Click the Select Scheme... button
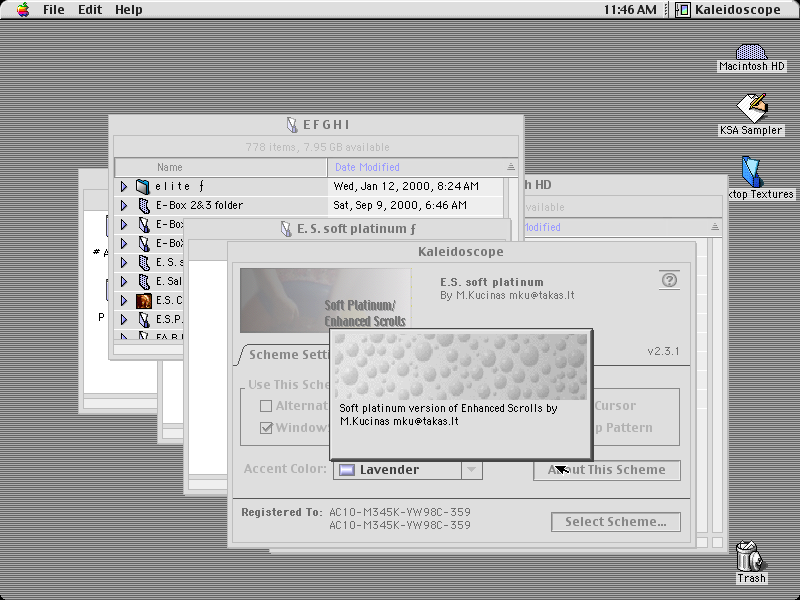The height and width of the screenshot is (600, 800). pyautogui.click(x=616, y=522)
